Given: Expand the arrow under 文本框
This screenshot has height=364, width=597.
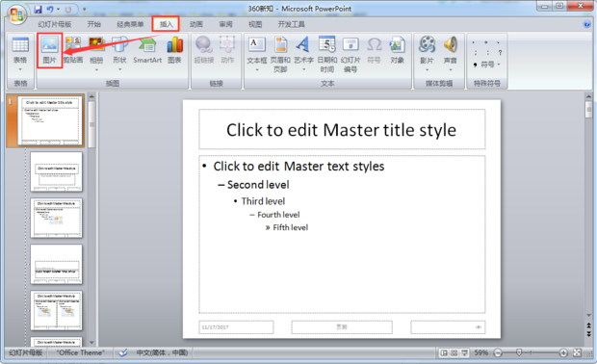Looking at the screenshot, I should click(x=257, y=69).
